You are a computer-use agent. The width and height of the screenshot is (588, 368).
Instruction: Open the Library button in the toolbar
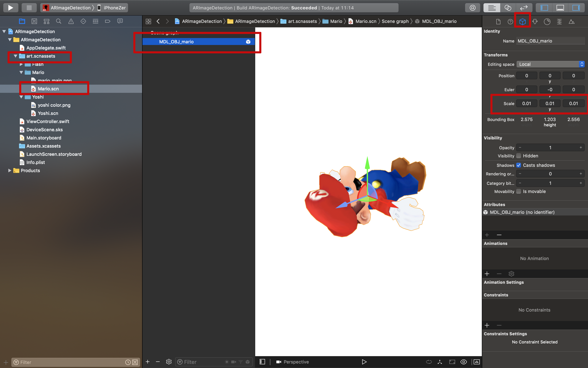473,8
